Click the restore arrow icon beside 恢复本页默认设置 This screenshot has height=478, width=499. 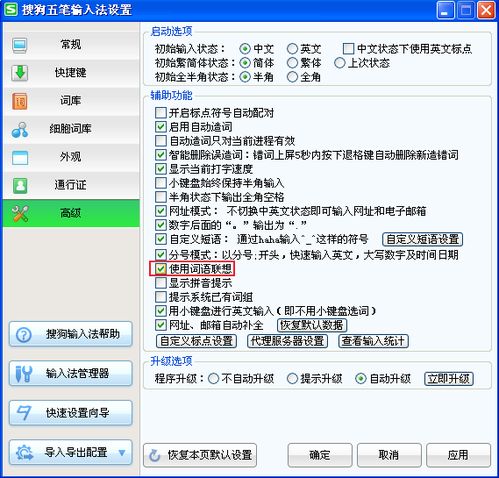(x=155, y=455)
